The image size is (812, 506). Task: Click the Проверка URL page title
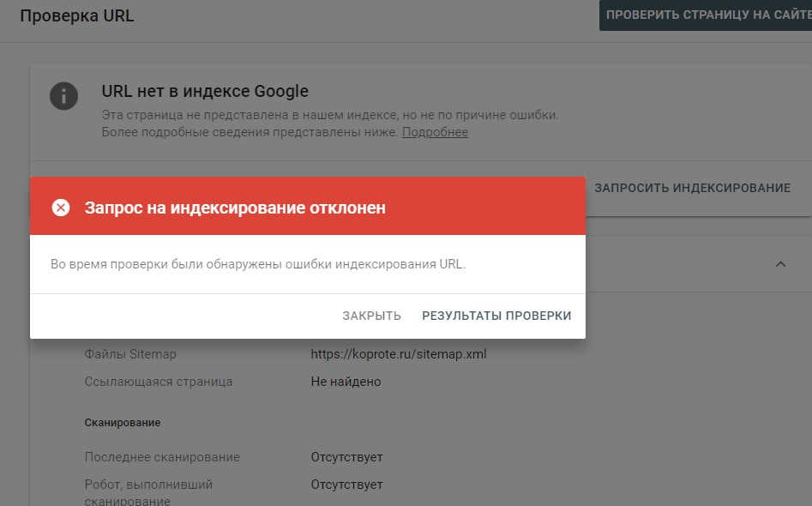pos(76,15)
